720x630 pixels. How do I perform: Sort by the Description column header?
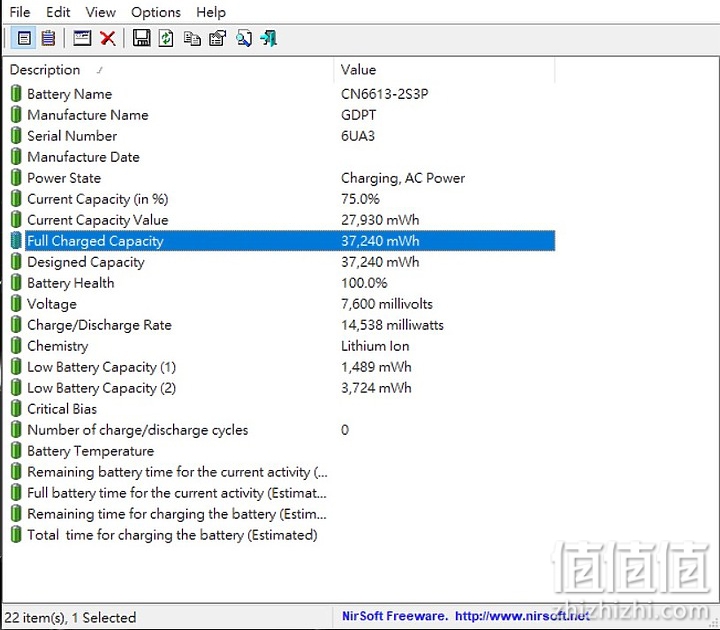(169, 70)
